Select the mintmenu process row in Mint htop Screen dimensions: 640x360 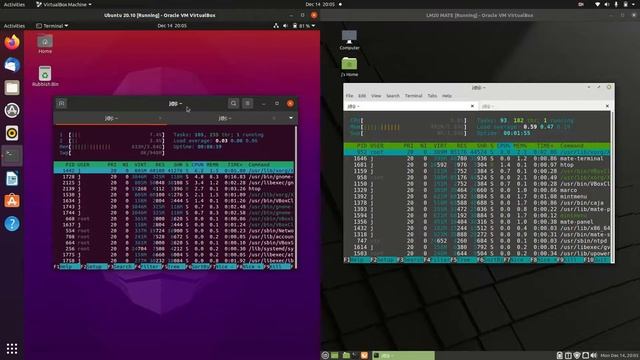tap(477, 196)
